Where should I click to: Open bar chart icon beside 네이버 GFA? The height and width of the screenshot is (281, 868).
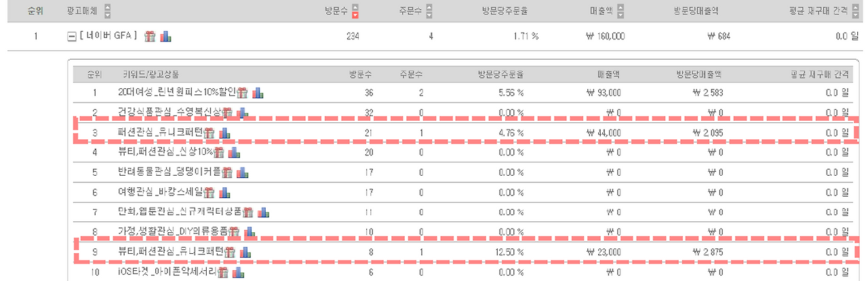click(x=165, y=36)
